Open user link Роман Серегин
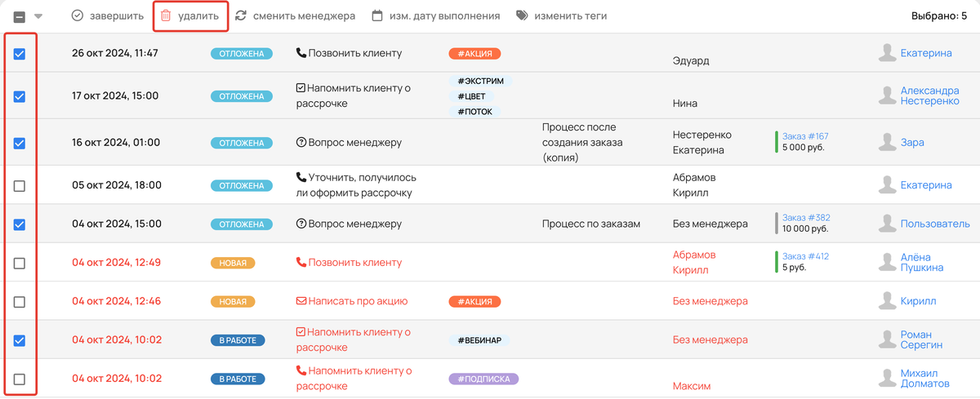980x399 pixels. (x=921, y=339)
